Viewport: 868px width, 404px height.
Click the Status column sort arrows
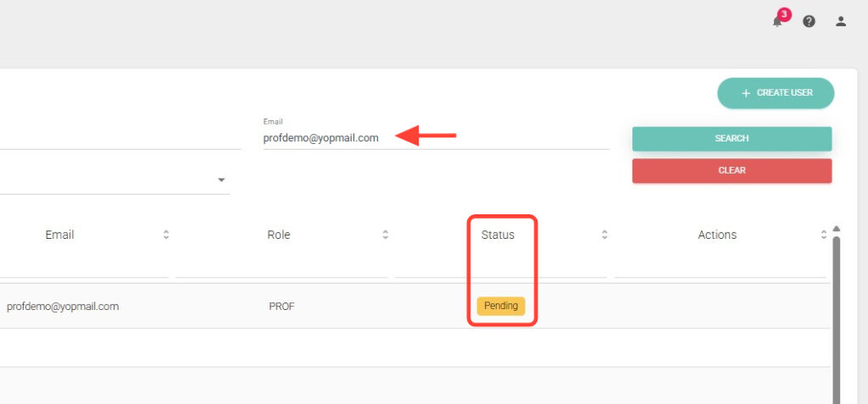click(x=604, y=235)
